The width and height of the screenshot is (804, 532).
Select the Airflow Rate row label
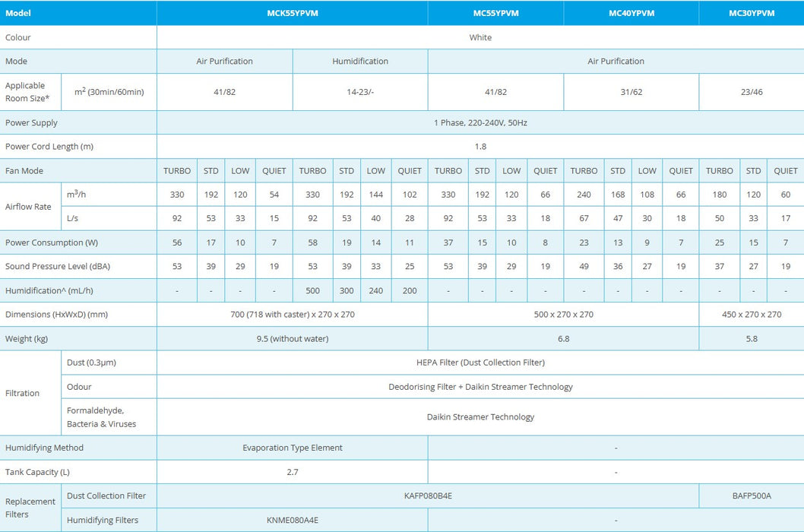click(29, 206)
